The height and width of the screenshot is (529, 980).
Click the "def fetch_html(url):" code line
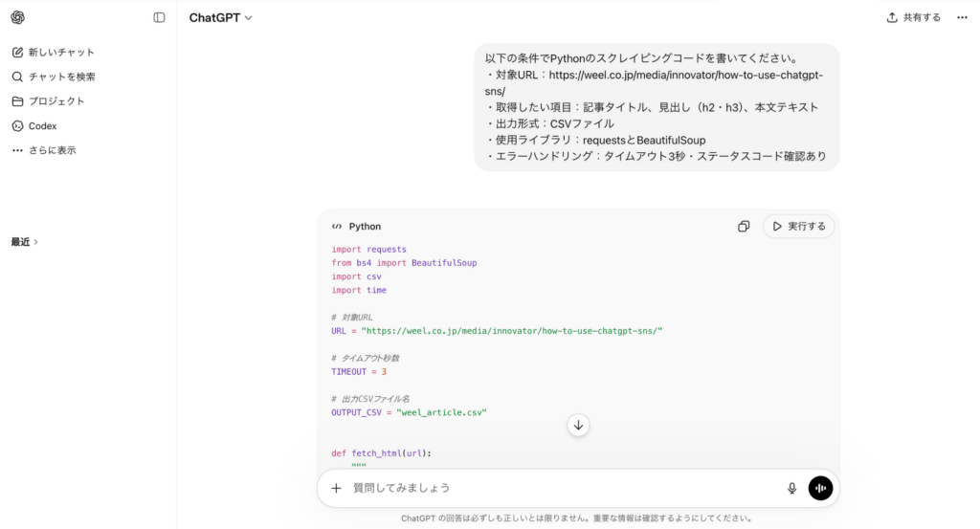point(381,453)
